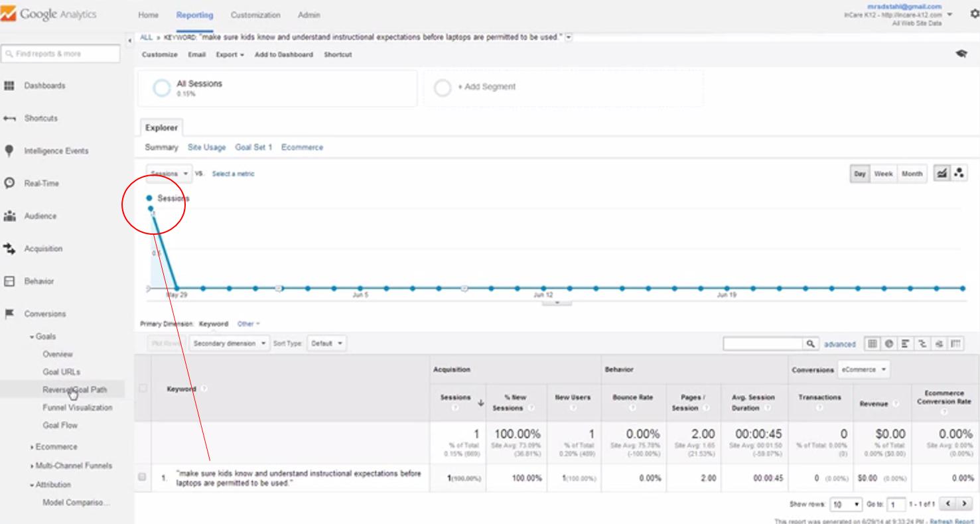The width and height of the screenshot is (980, 524).
Task: Select the Month graph interval
Action: click(912, 174)
